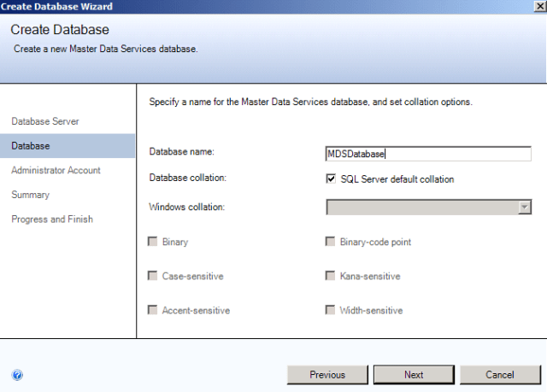Toggle the Accent-sensitive checkbox
This screenshot has width=547, height=392.
click(x=152, y=310)
